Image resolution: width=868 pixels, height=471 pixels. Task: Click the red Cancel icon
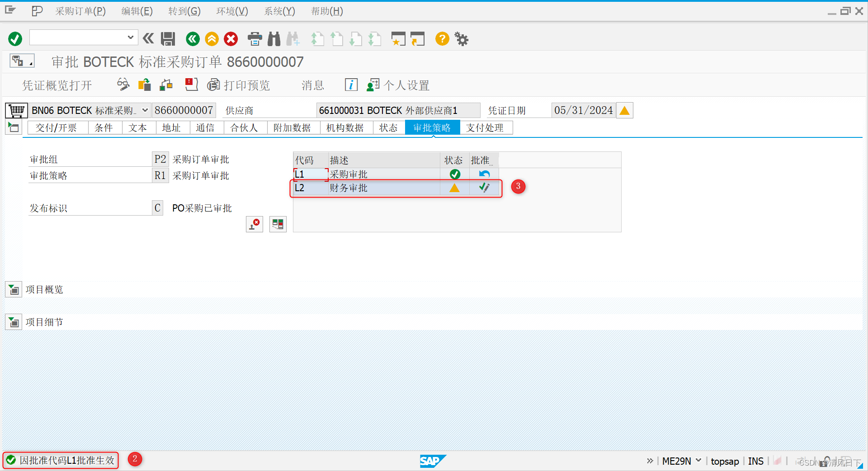[x=231, y=39]
